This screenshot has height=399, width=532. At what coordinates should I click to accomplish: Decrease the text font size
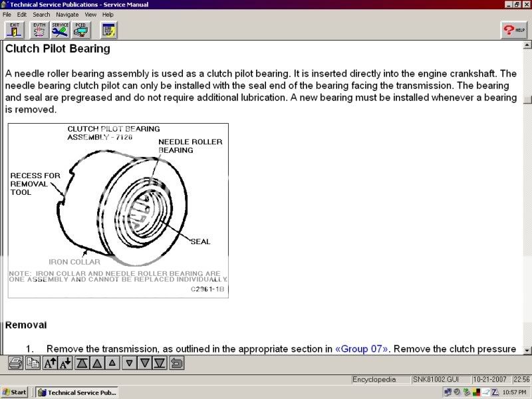coord(66,363)
